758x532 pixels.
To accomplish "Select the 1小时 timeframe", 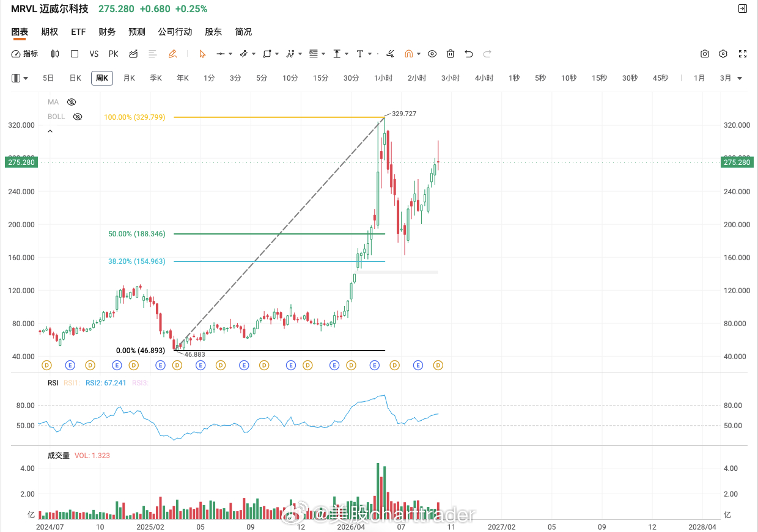I will click(x=383, y=78).
